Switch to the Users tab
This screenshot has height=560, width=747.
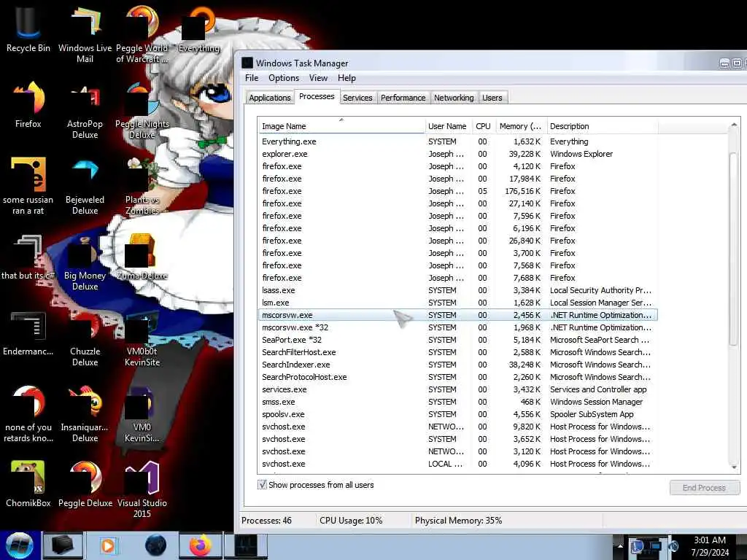click(492, 98)
